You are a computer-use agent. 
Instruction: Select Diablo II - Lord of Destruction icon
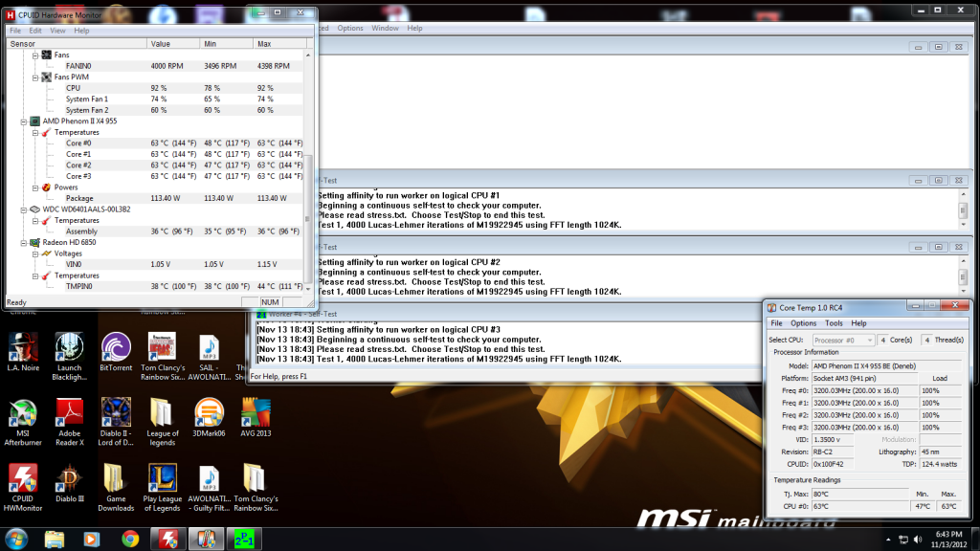[x=116, y=422]
